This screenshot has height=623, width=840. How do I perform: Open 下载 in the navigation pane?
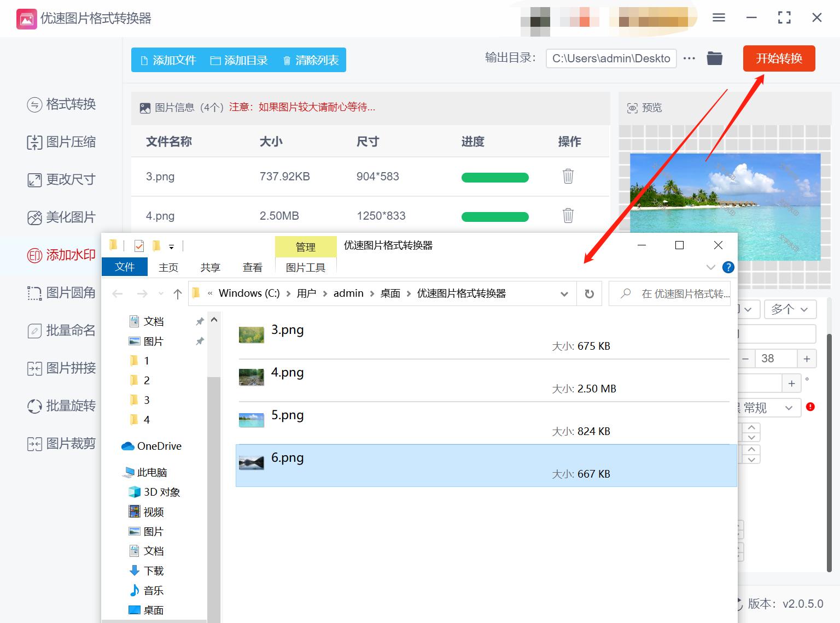coord(146,571)
